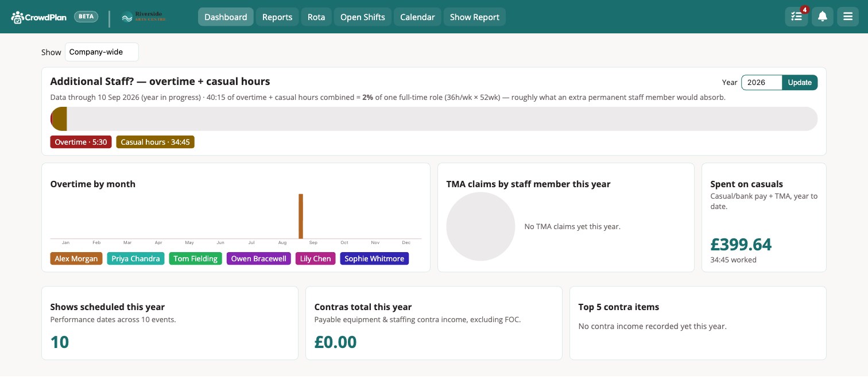Toggle Lily Chen in overtime chart legend

click(x=316, y=258)
